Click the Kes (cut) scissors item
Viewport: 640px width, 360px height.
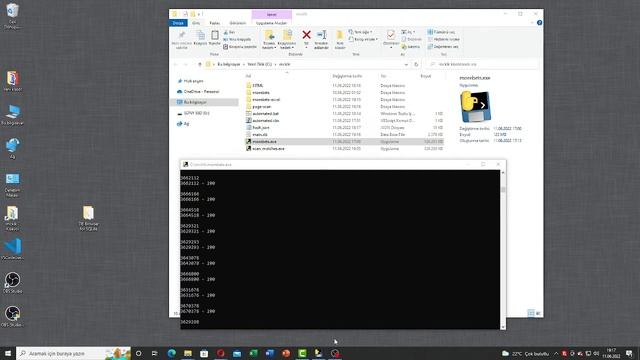point(229,32)
